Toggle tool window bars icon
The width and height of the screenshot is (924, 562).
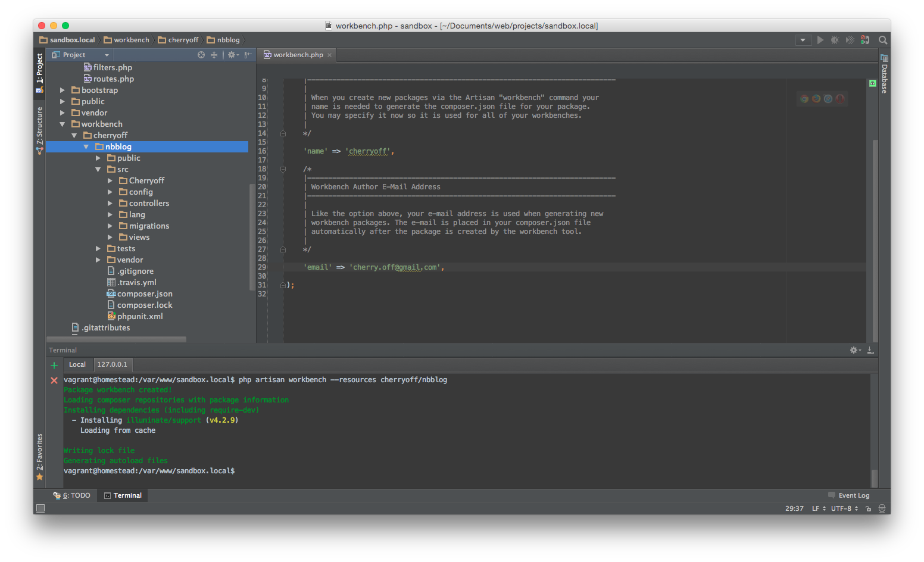pos(40,508)
